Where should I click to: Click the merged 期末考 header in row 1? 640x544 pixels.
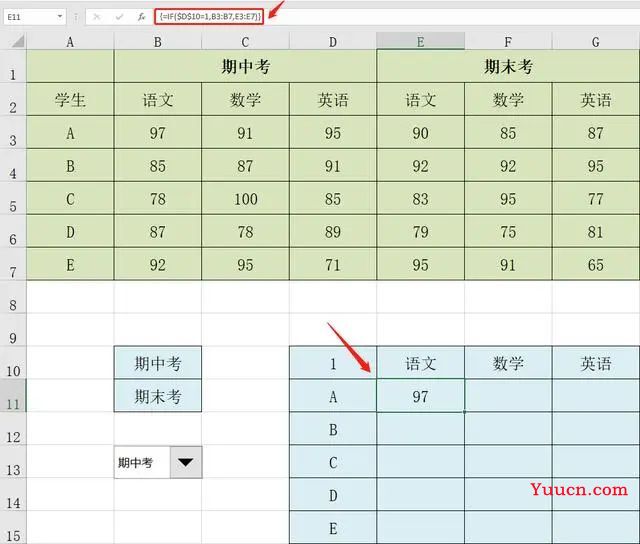(508, 67)
